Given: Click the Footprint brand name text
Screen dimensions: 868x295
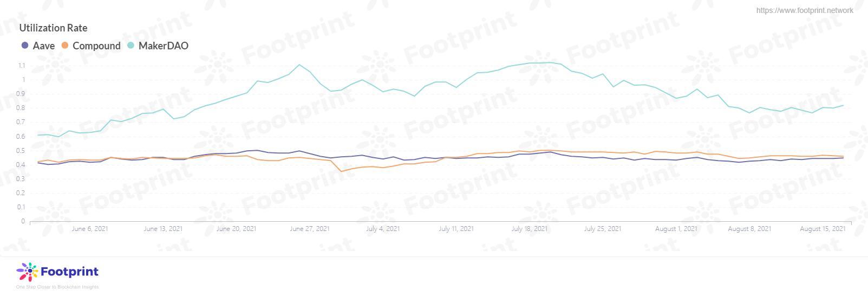Looking at the screenshot, I should pos(70,272).
